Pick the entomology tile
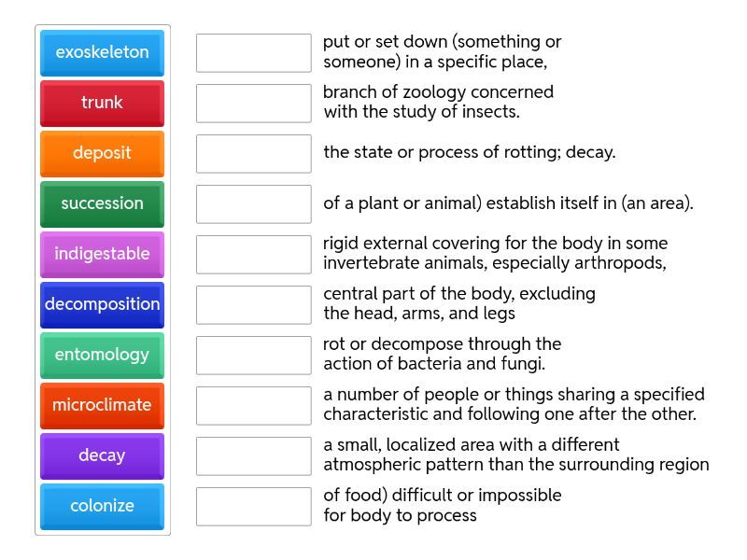This screenshot has width=747, height=560. [x=102, y=355]
